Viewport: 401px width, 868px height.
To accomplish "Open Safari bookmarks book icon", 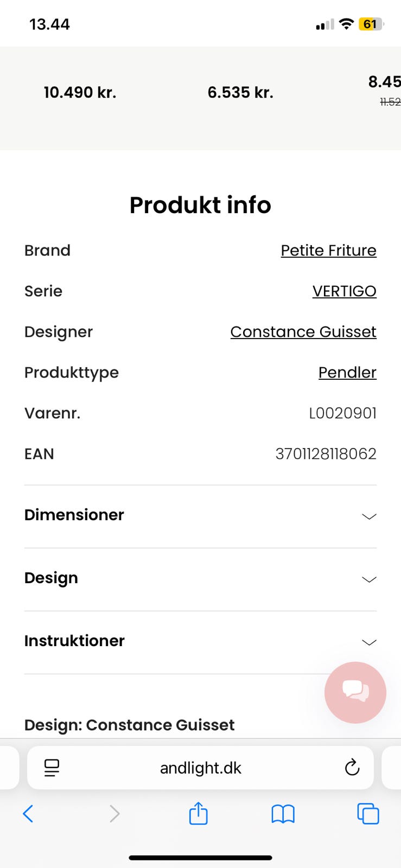I will pyautogui.click(x=283, y=814).
